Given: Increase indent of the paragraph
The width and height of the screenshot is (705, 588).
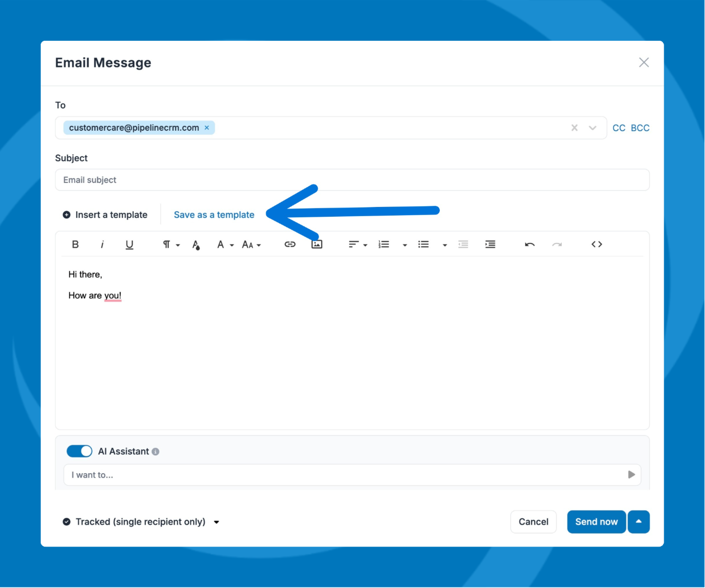Looking at the screenshot, I should click(490, 244).
